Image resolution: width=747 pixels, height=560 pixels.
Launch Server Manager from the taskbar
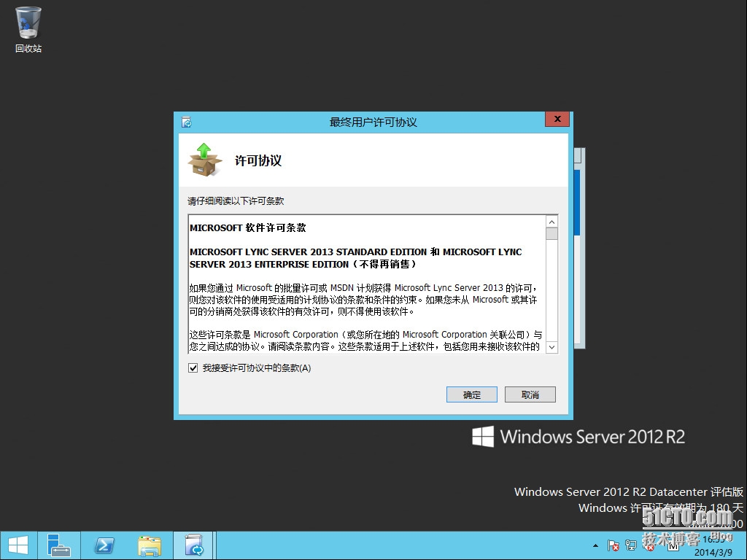pyautogui.click(x=59, y=545)
